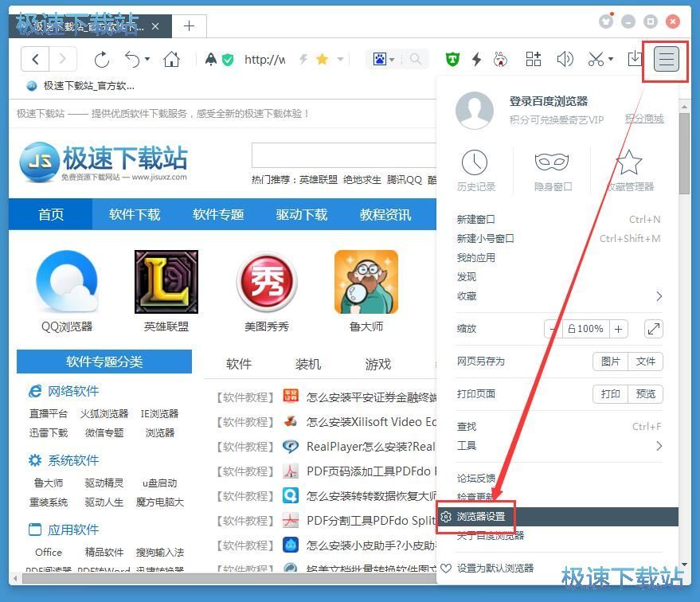Screen dimensions: 700x602
Task: Open the 教程资讯 navigation tab
Action: 385,215
